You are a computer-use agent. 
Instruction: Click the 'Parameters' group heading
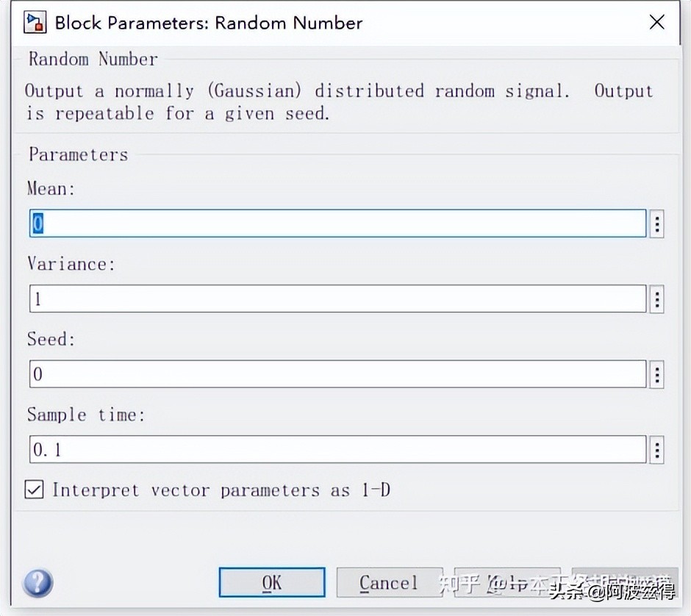(x=78, y=154)
